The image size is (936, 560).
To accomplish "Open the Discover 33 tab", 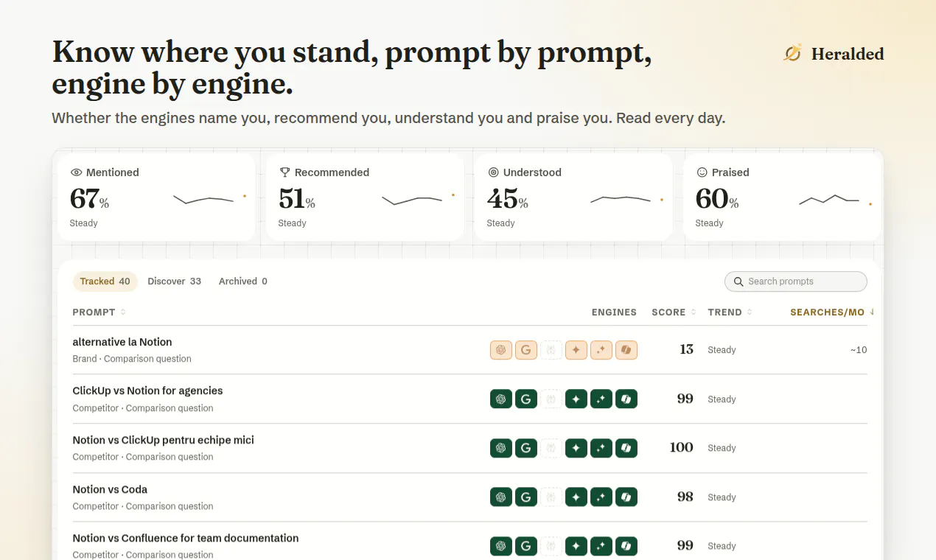I will click(175, 281).
